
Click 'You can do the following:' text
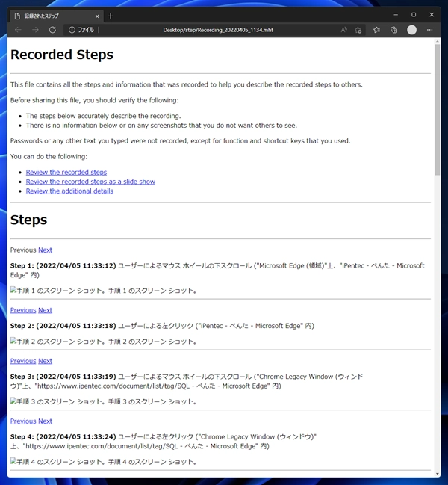click(49, 156)
